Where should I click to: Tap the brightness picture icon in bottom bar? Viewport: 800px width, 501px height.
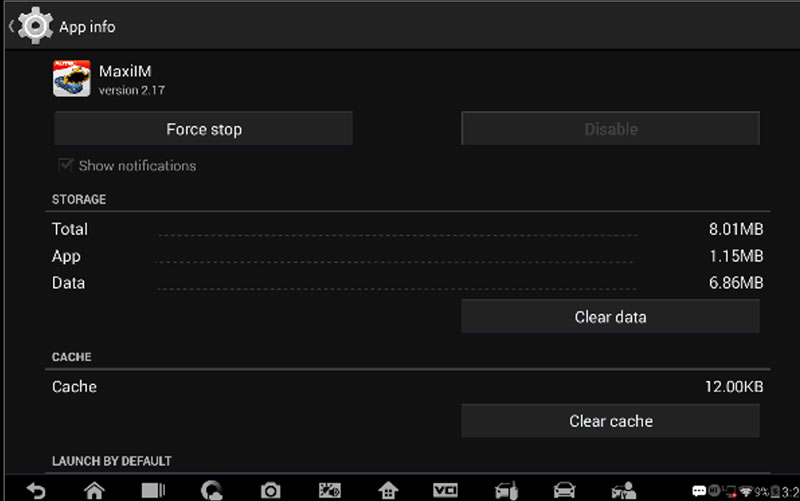coord(329,490)
